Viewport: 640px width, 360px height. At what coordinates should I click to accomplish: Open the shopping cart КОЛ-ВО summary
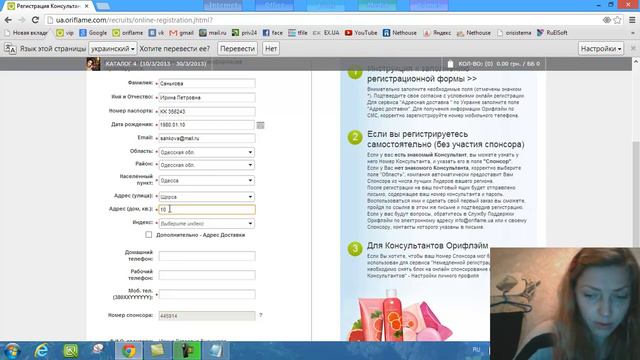493,64
